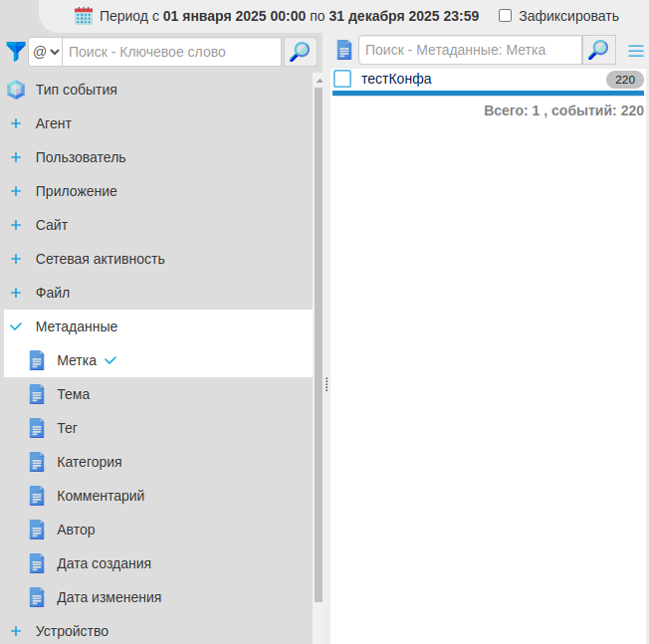Focus the keyword search input field
Screen dimensions: 649x644
click(x=171, y=52)
